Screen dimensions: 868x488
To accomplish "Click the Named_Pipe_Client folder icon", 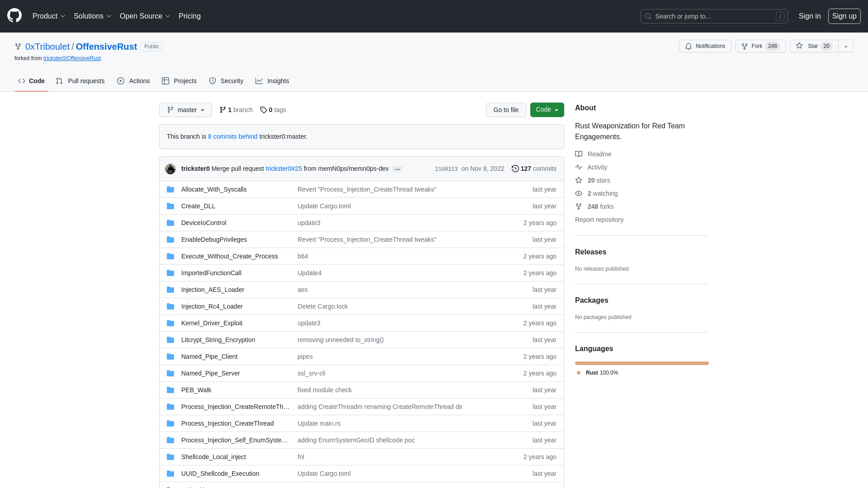I will click(170, 357).
